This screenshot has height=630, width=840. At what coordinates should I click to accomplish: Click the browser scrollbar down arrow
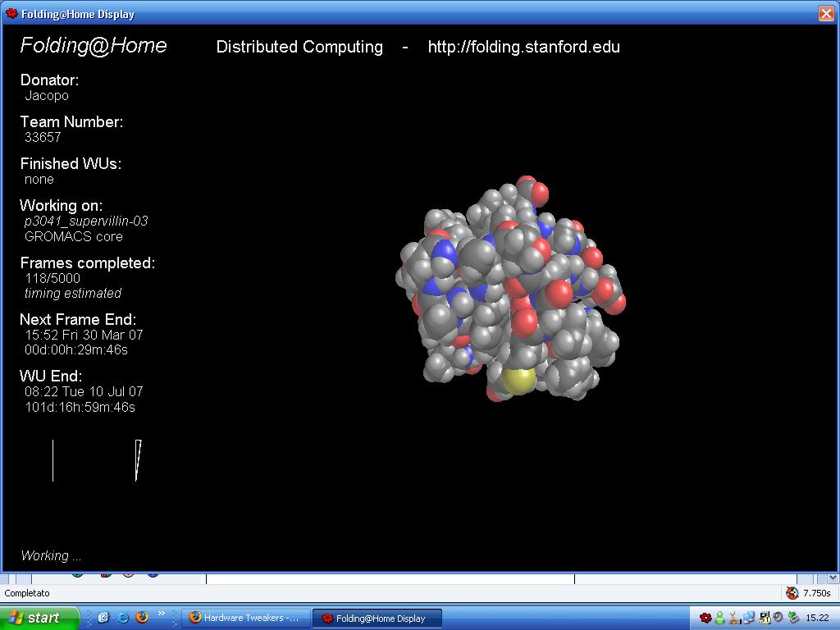833,578
